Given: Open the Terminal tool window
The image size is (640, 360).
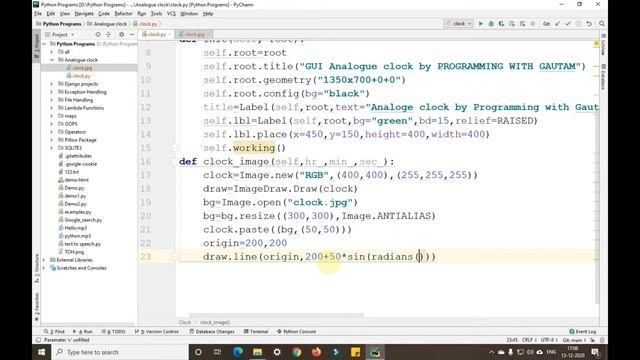Looking at the screenshot, I should click(256, 331).
